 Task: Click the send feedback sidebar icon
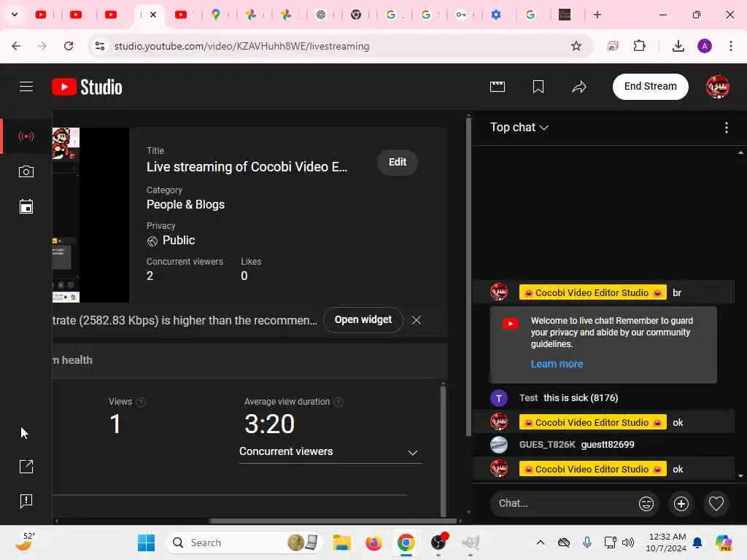click(26, 501)
